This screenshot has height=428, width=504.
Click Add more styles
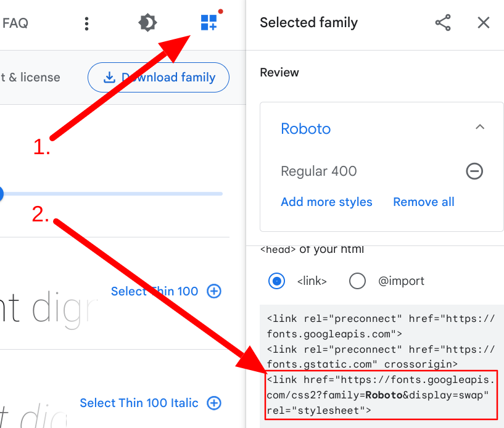tap(326, 202)
